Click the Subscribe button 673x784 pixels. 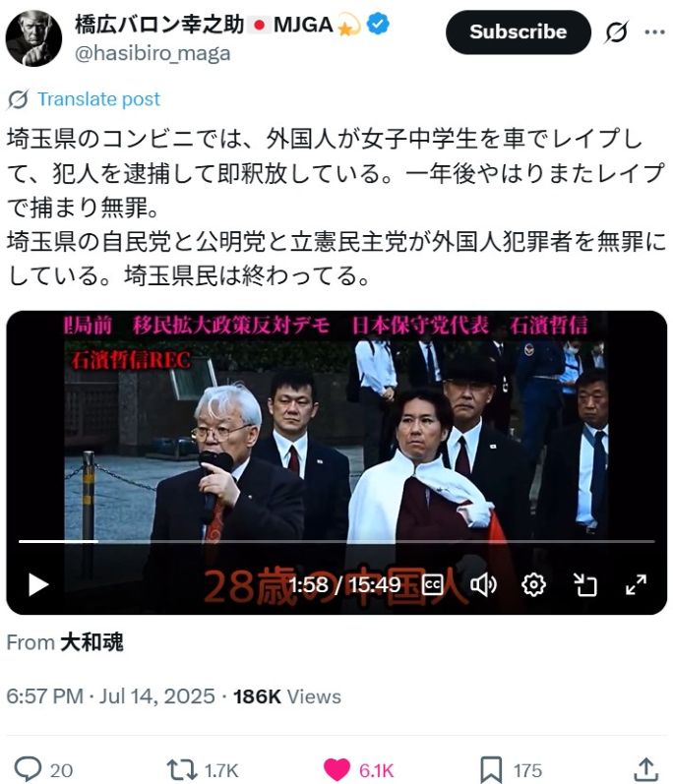click(518, 32)
